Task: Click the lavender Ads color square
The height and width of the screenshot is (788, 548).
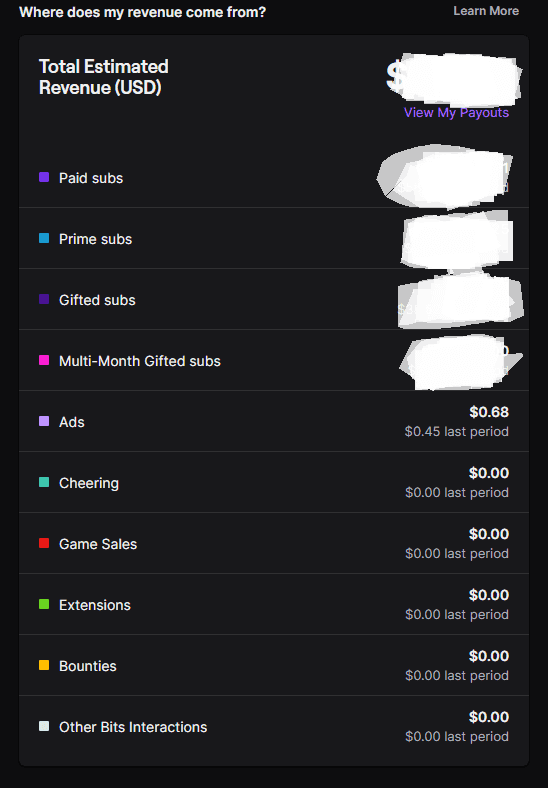Action: 44,421
